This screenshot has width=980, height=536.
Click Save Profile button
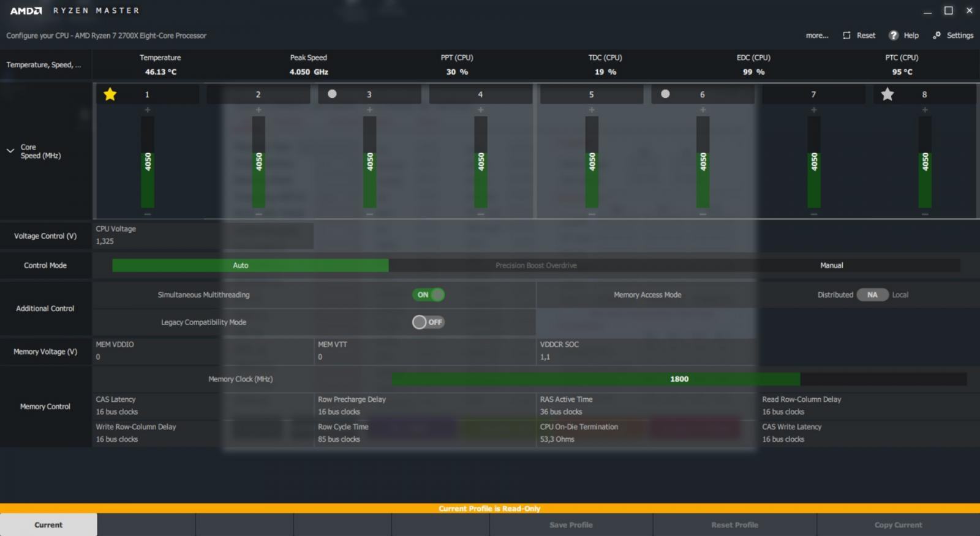tap(571, 525)
